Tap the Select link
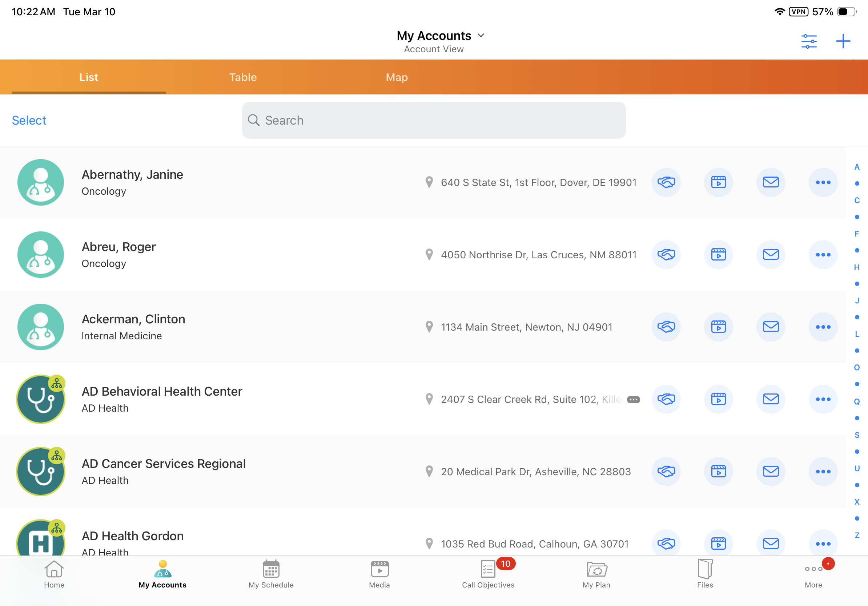The width and height of the screenshot is (868, 606). [29, 121]
